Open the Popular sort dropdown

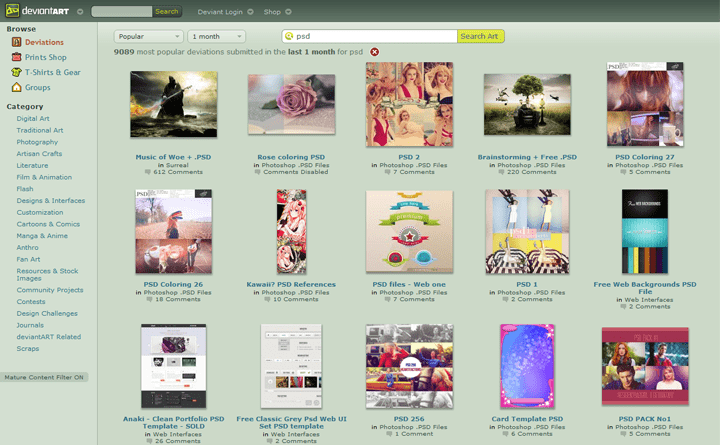[148, 36]
